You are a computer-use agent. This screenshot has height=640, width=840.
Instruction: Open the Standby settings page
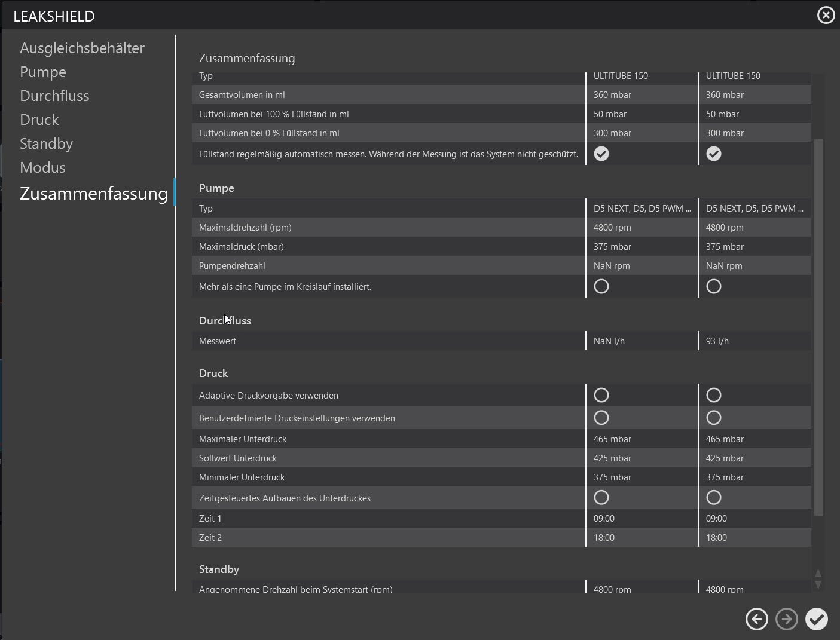click(x=46, y=143)
